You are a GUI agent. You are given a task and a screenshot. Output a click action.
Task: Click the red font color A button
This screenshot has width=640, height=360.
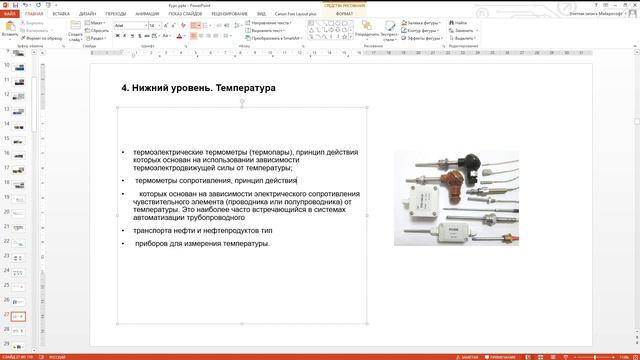point(179,36)
